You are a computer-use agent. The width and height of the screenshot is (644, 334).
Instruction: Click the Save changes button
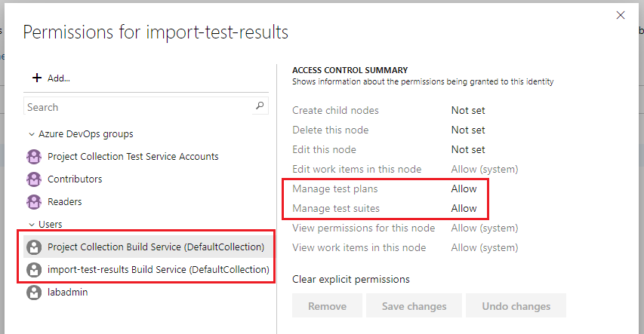pos(413,306)
